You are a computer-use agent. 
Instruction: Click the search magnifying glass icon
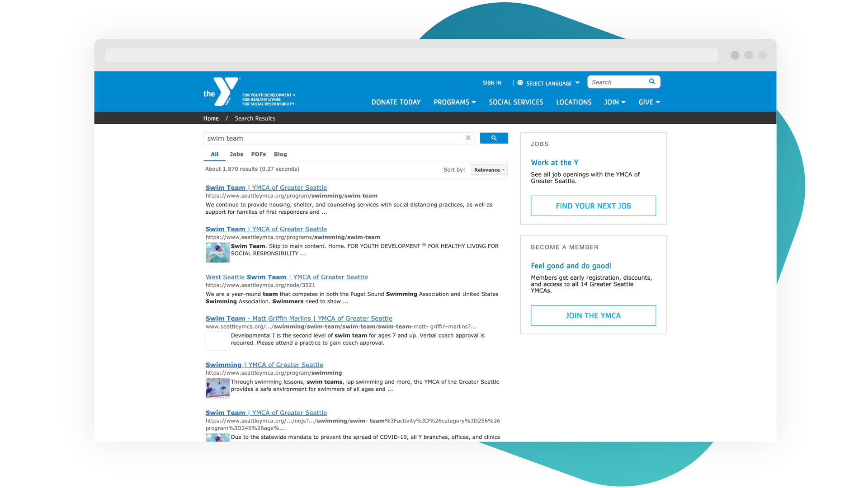(x=494, y=138)
